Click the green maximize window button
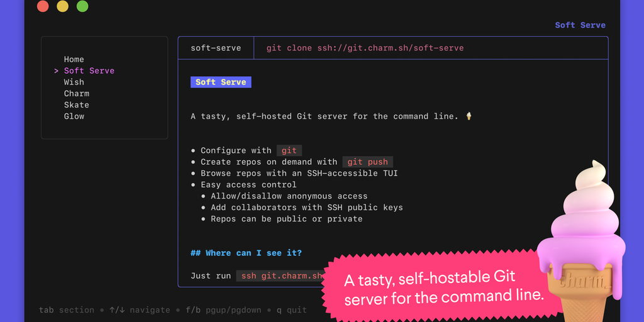The height and width of the screenshot is (322, 644). click(x=82, y=6)
